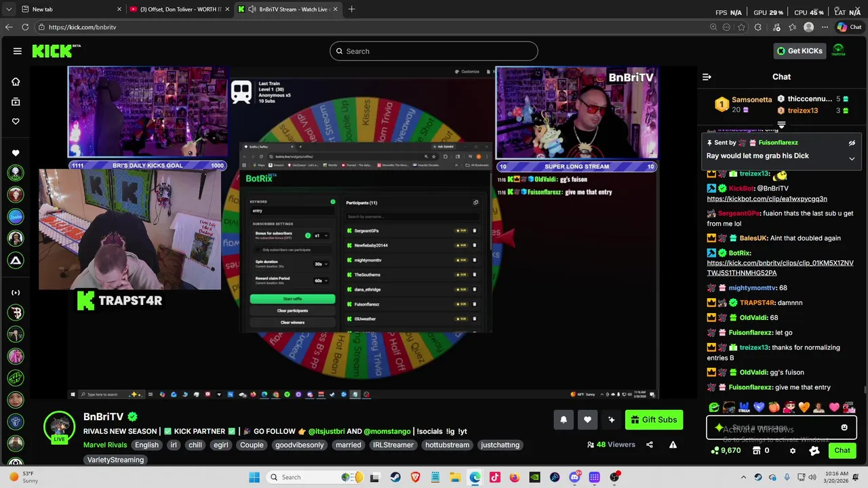The image size is (868, 488).
Task: Open the Kick sidebar hamburger menu
Action: 17,51
